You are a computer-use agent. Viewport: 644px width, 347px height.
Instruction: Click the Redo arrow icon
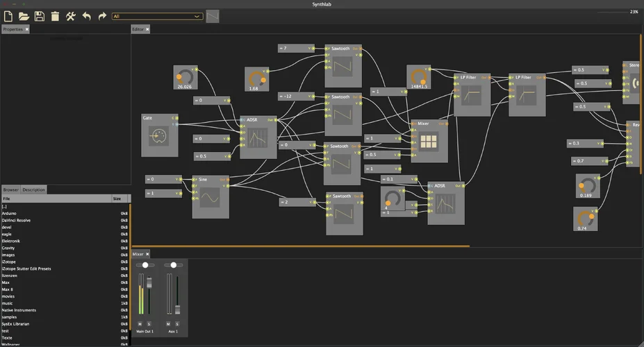coord(102,16)
